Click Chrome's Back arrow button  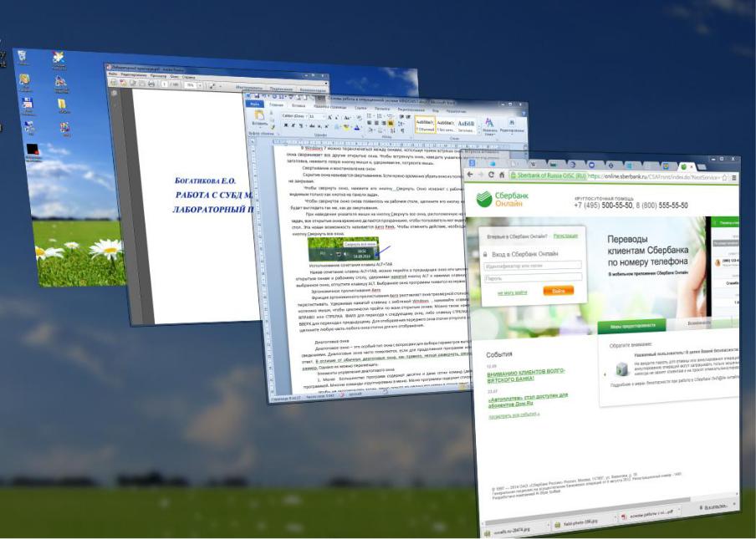point(470,175)
